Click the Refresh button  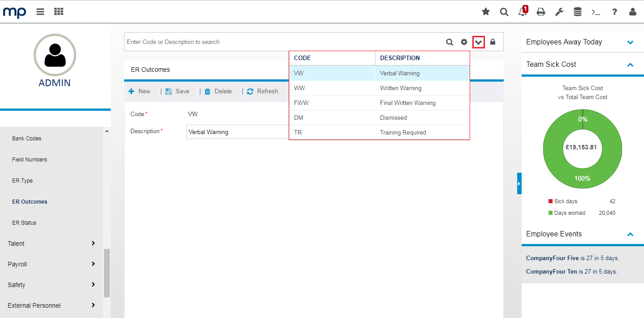click(263, 91)
